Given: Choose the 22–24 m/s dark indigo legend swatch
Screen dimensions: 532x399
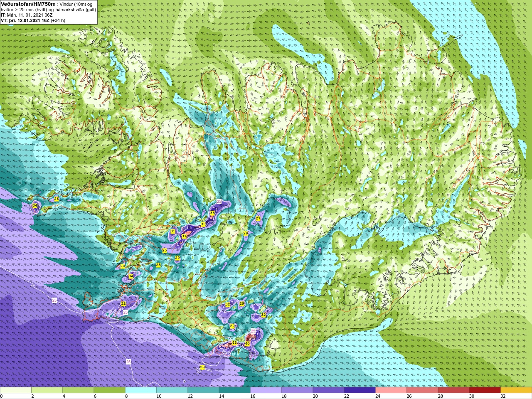Looking at the screenshot, I should pyautogui.click(x=360, y=390).
